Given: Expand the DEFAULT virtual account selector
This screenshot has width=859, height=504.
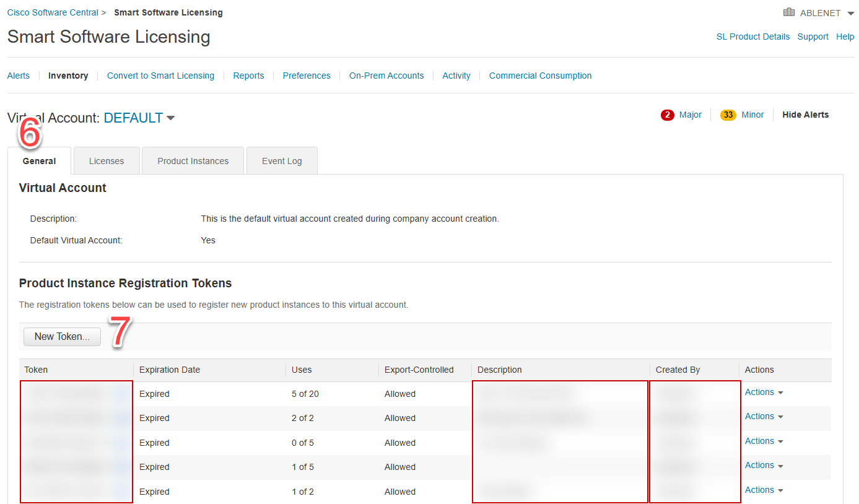Looking at the screenshot, I should pos(139,118).
